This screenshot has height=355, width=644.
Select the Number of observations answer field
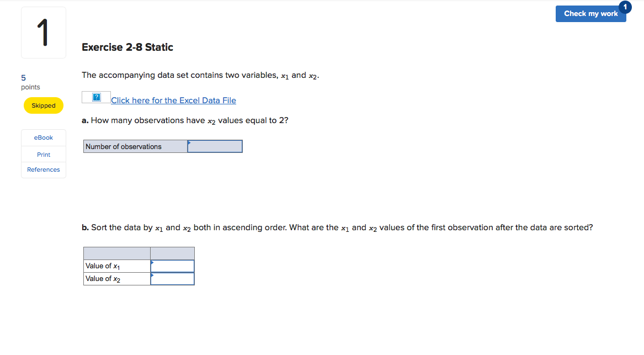[x=215, y=146]
